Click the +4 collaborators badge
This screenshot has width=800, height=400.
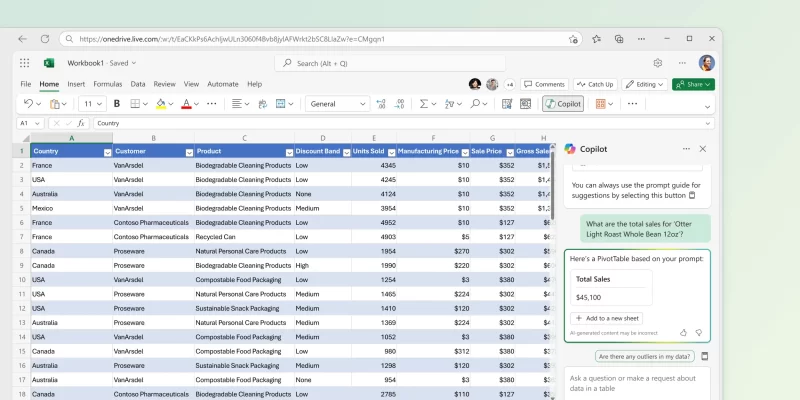click(x=509, y=85)
